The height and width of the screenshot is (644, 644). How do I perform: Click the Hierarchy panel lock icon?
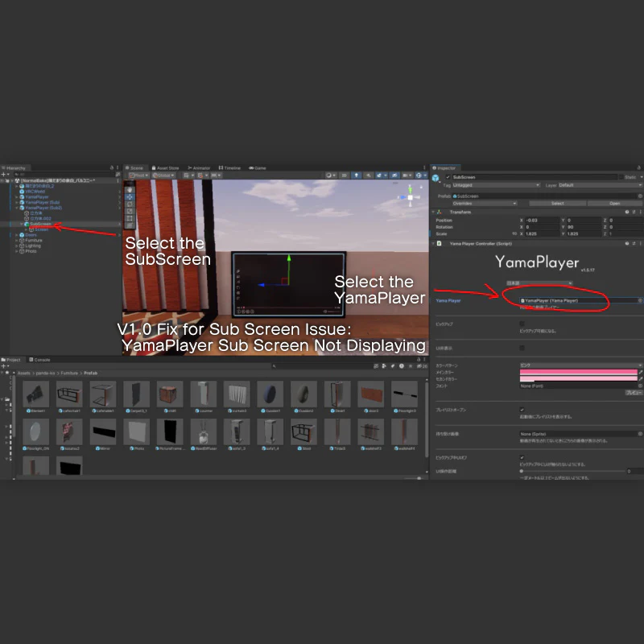112,168
